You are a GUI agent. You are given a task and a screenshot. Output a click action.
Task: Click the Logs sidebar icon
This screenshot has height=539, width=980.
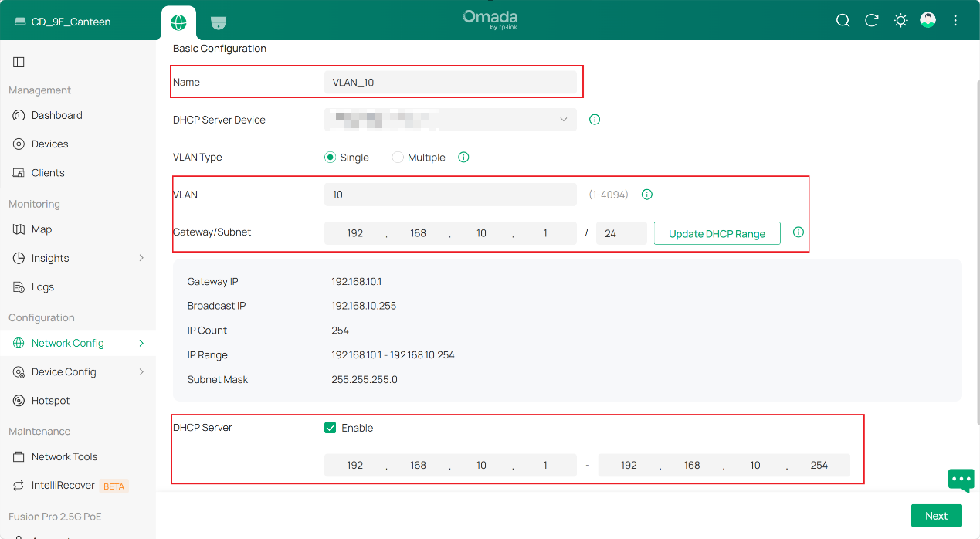pos(19,286)
